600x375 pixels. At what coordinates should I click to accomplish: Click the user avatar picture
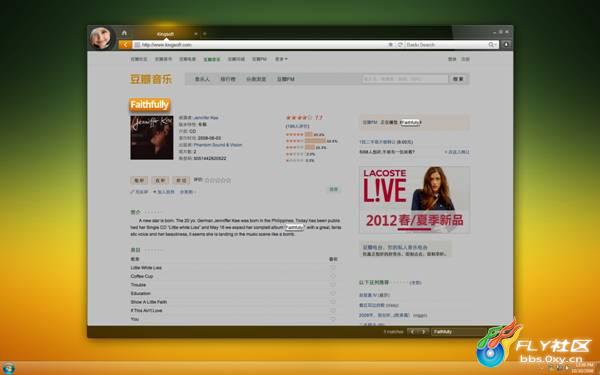click(x=101, y=38)
